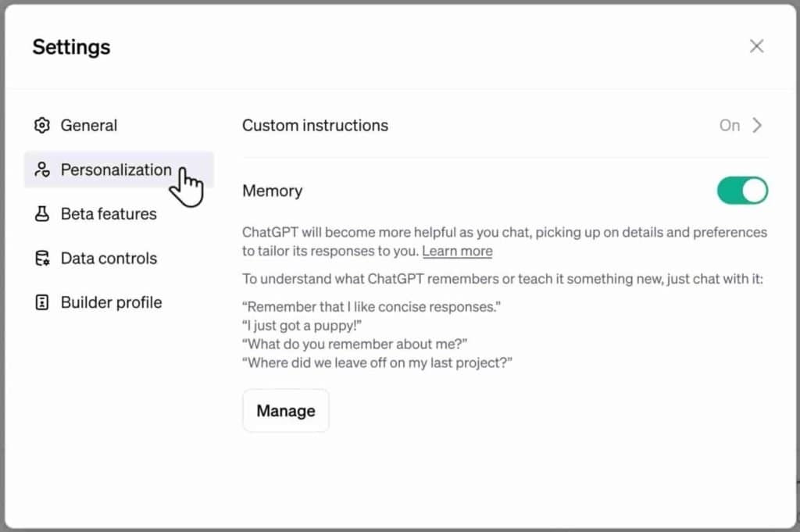Click the Custom instructions row label
Image resolution: width=800 pixels, height=532 pixels.
(x=315, y=126)
